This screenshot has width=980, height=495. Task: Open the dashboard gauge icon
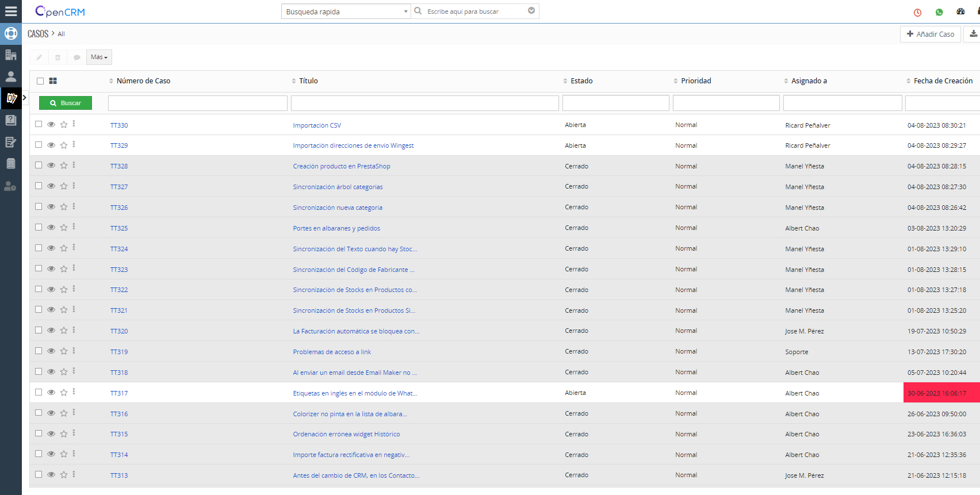pos(960,11)
